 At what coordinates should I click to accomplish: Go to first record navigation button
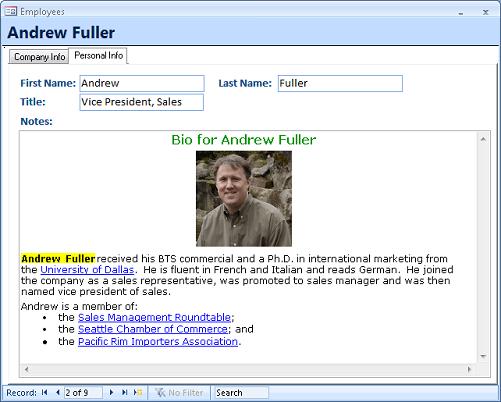pos(45,392)
